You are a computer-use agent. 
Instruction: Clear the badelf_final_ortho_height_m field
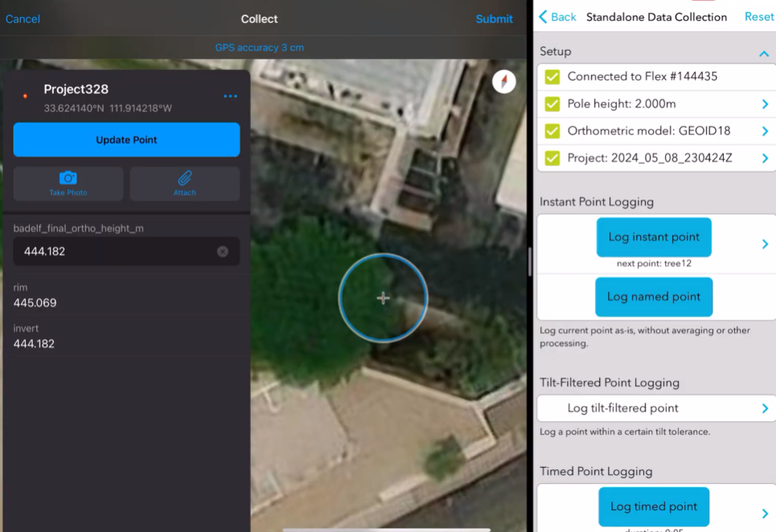pyautogui.click(x=223, y=252)
